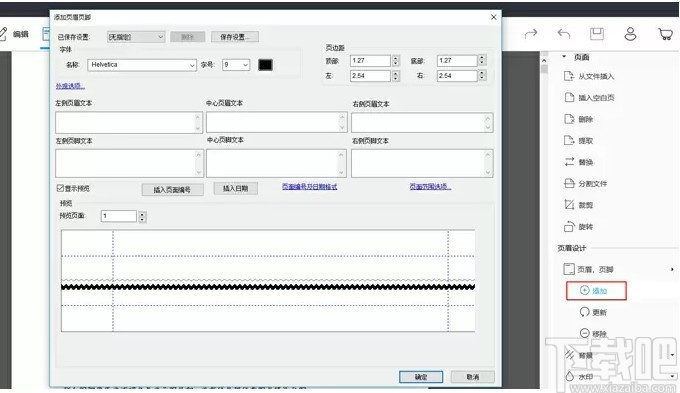Viewport: 680px width, 393px height.
Task: Click the 添加 plus circle icon
Action: pos(585,290)
